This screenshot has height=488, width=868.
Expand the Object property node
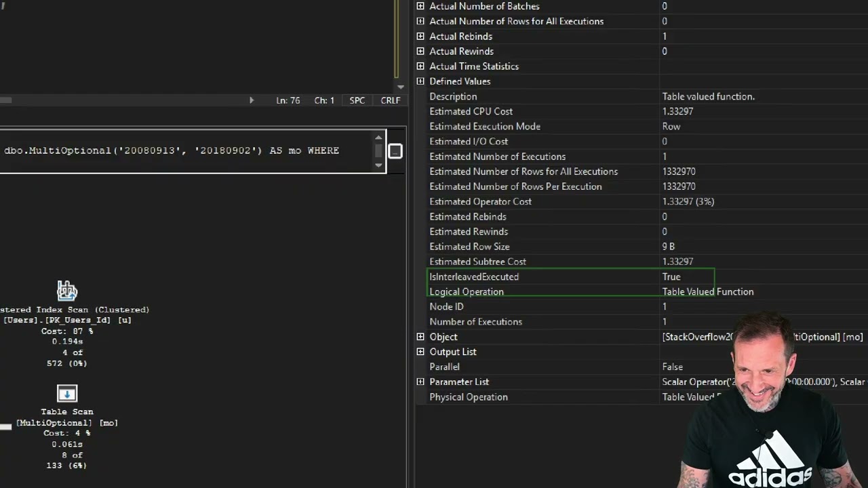point(420,336)
